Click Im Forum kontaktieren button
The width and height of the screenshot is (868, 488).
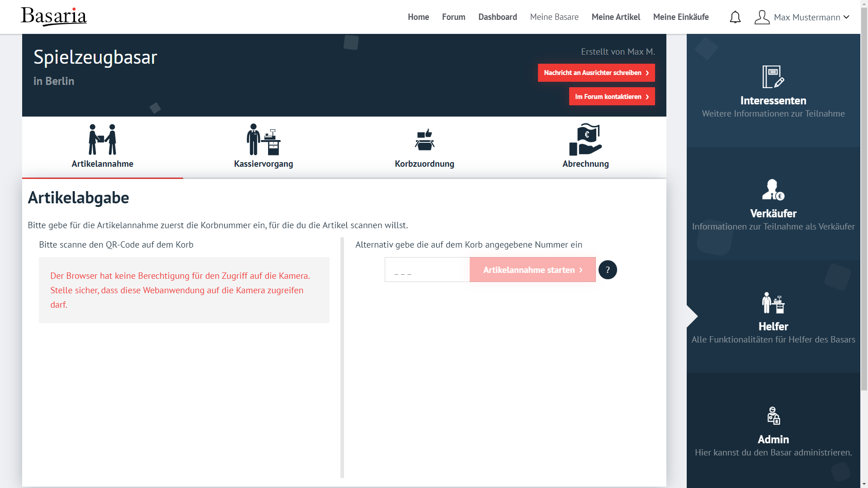[612, 97]
